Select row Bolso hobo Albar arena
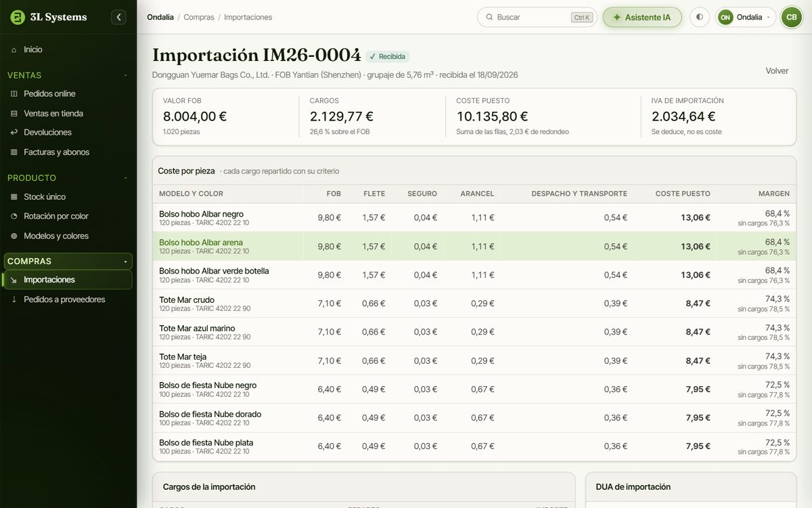 474,247
